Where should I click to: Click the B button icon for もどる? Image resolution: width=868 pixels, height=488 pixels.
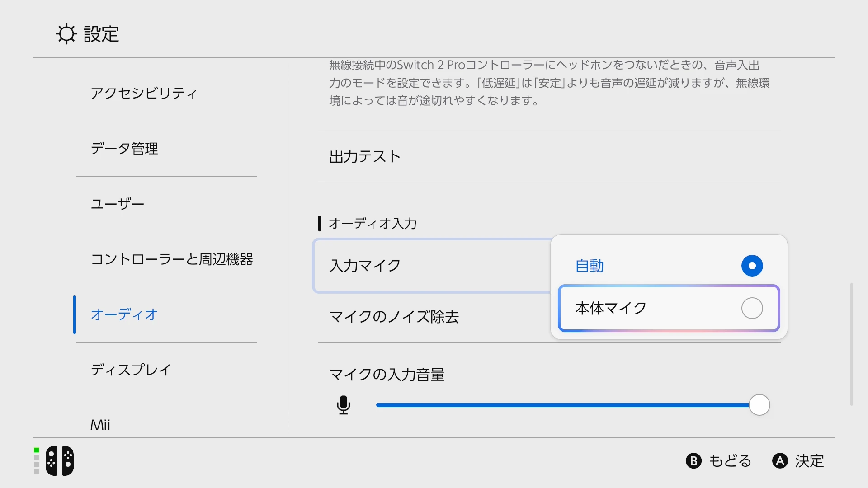point(693,461)
